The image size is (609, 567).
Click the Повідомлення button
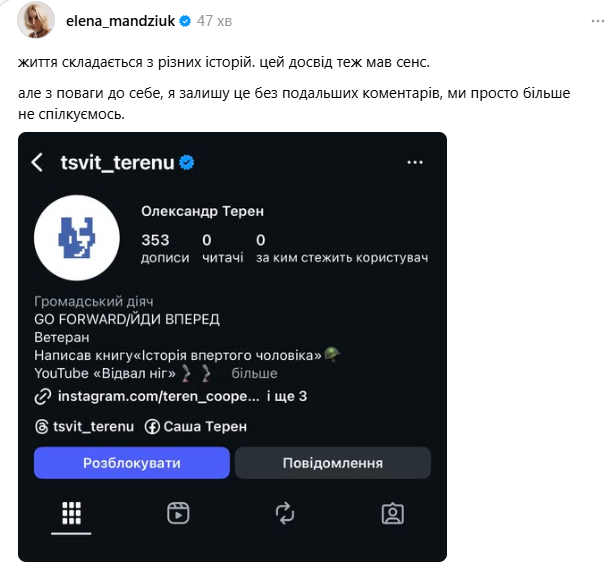[333, 463]
